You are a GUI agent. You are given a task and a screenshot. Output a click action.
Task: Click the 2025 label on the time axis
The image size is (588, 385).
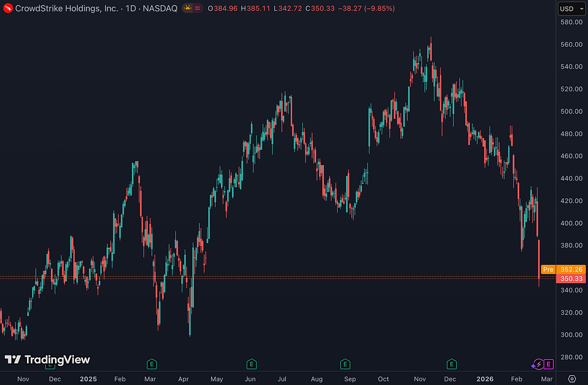(88, 379)
